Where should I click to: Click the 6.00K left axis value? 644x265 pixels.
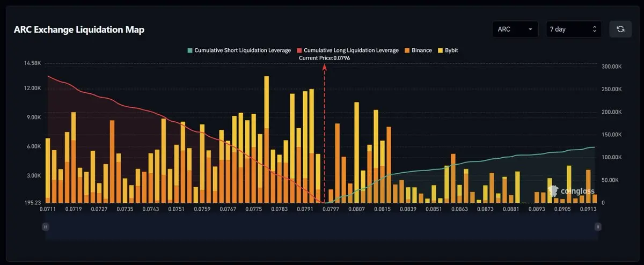34,146
